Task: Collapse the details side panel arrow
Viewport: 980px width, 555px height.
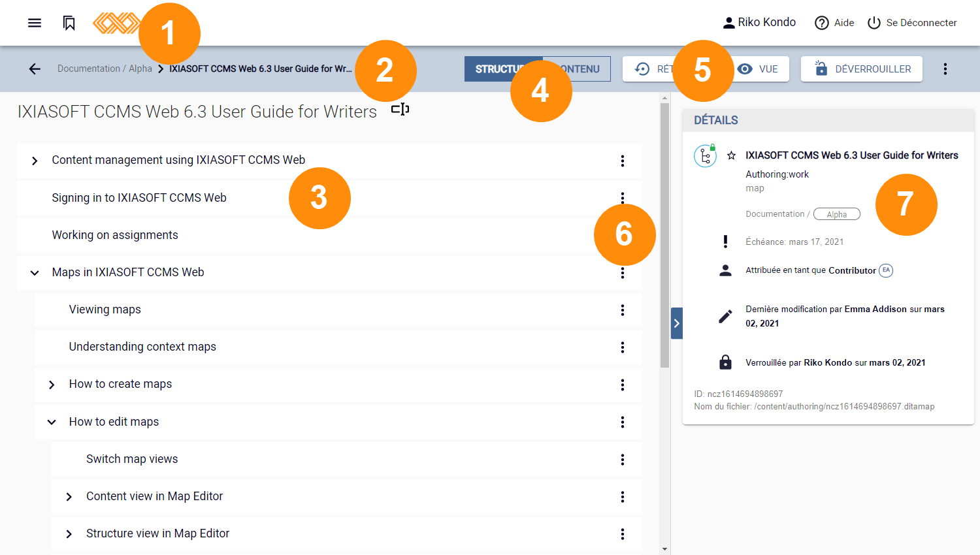Action: pos(677,323)
